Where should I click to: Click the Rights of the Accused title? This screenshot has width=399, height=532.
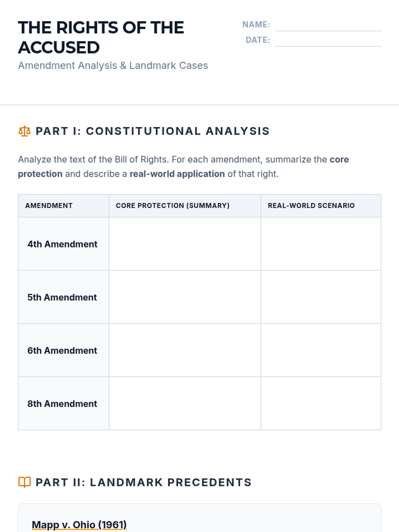[x=101, y=37]
